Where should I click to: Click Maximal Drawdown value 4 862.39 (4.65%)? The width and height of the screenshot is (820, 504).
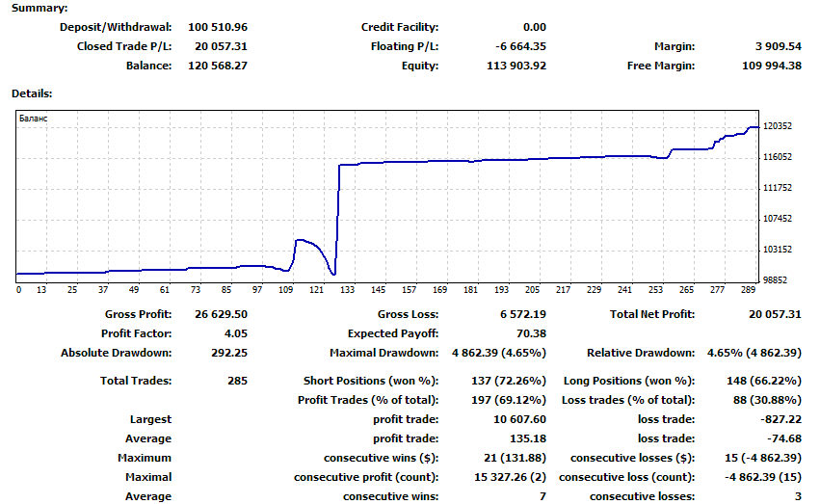point(499,353)
